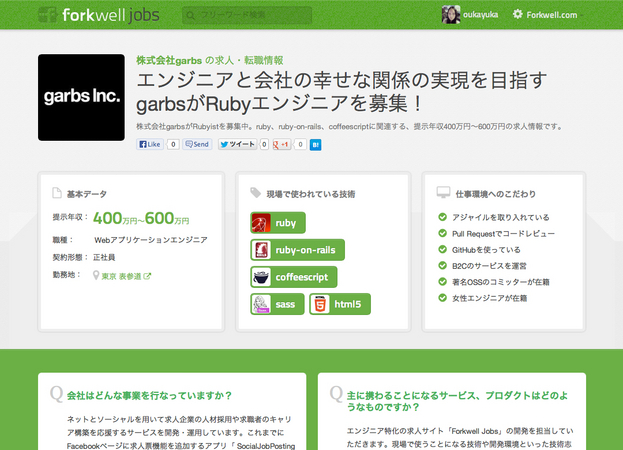The width and height of the screenshot is (623, 450).
Task: Click the checkmark beside GitHubを使っている
Action: click(x=442, y=249)
